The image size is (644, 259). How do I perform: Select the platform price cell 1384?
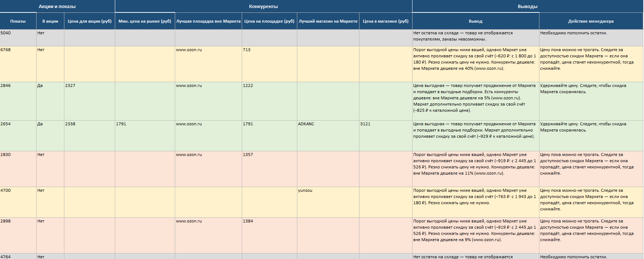(270, 235)
